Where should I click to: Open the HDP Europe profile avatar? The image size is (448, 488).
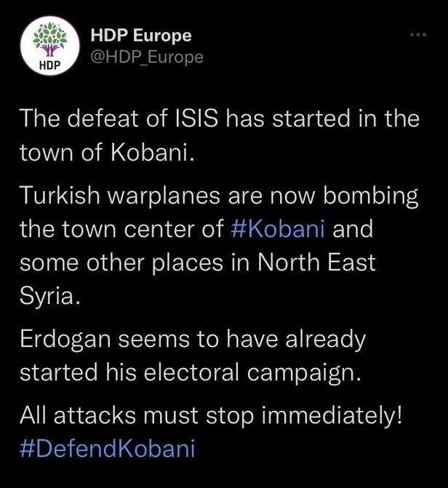(x=50, y=46)
